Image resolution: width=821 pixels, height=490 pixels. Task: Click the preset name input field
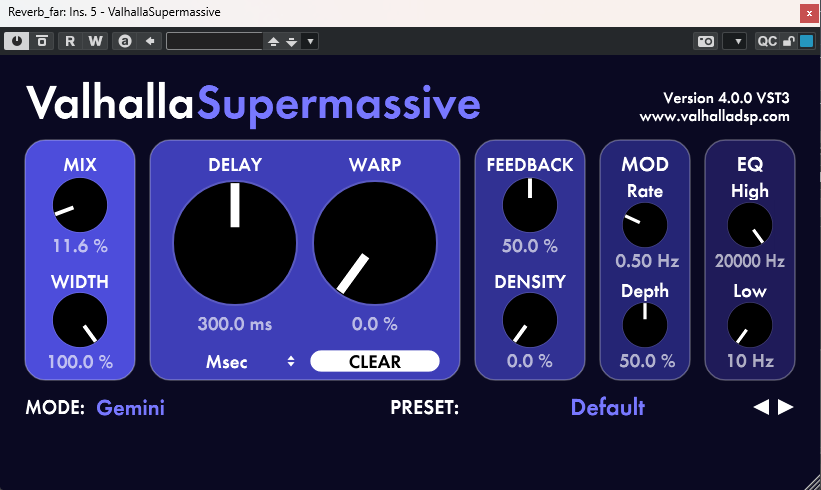[x=214, y=41]
